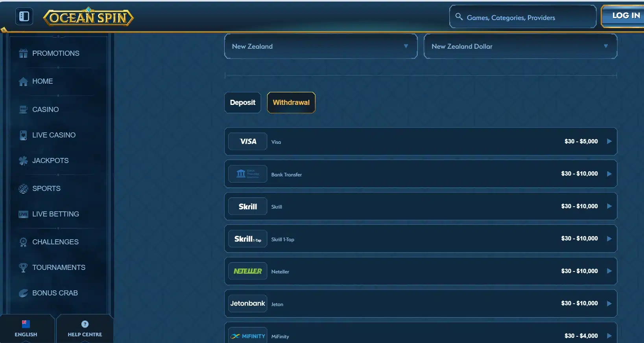The image size is (644, 343).
Task: Click the Jetonbank logo
Action: coord(247,303)
